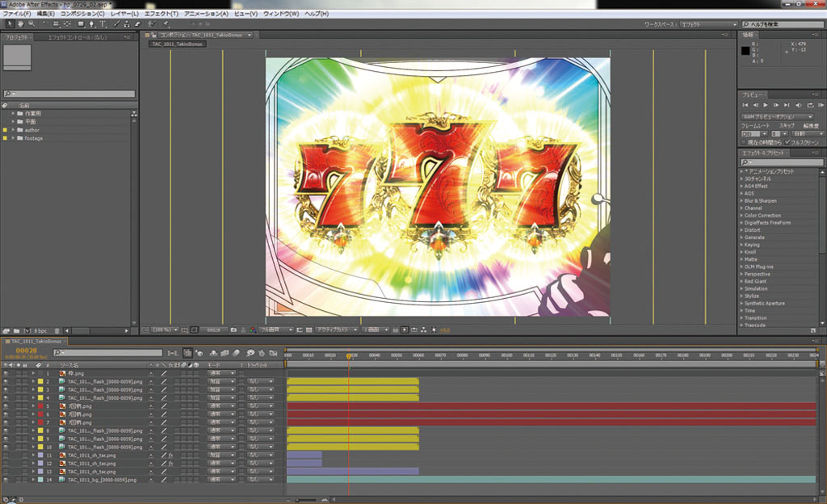Select the Rectangle shape tool
The height and width of the screenshot is (504, 827).
81,23
